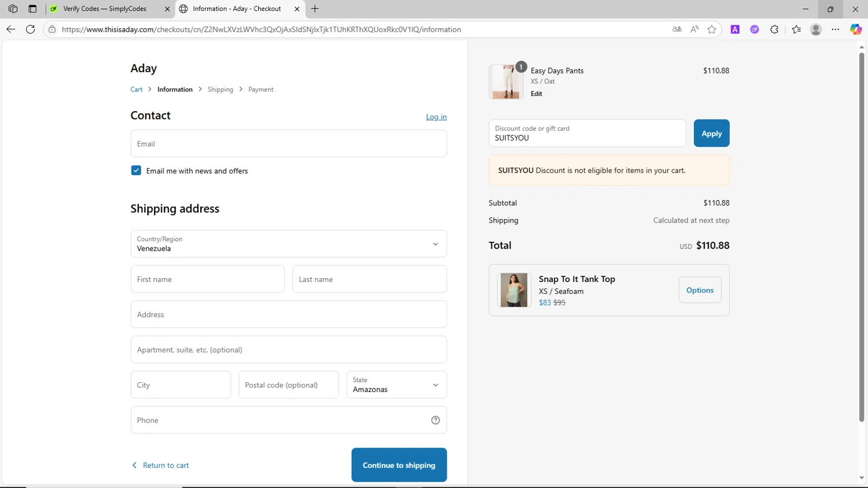Go back using the browser arrow
The image size is (868, 488).
pyautogui.click(x=10, y=29)
